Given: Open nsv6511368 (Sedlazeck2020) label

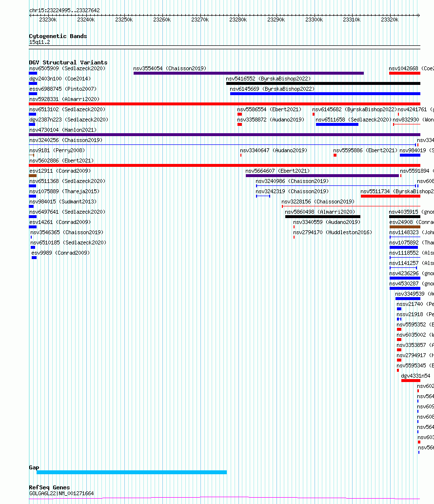Looking at the screenshot, I should point(67,181).
